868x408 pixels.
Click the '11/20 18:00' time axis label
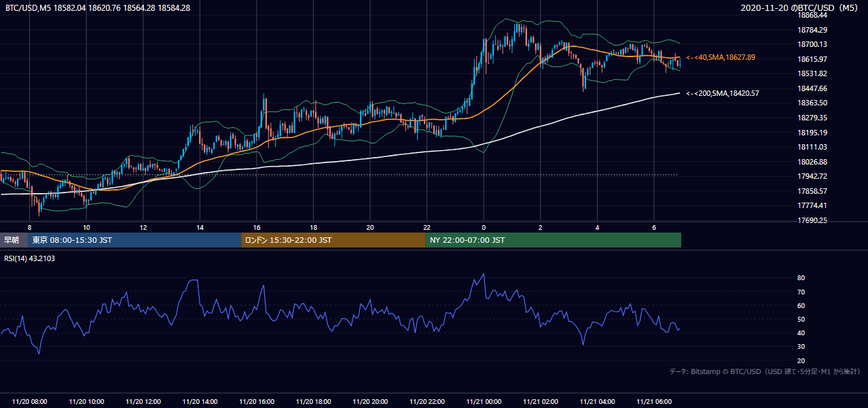[313, 402]
